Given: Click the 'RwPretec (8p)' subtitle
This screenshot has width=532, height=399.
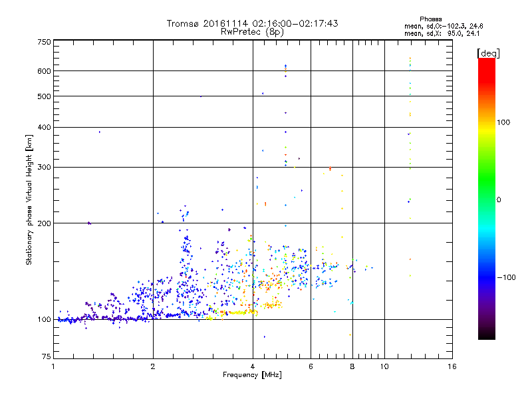Looking at the screenshot, I should click(x=252, y=32).
